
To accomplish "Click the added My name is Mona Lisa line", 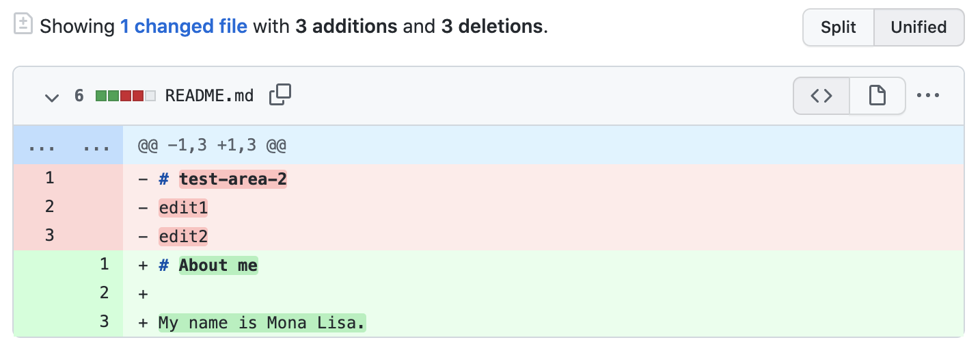I will point(262,323).
